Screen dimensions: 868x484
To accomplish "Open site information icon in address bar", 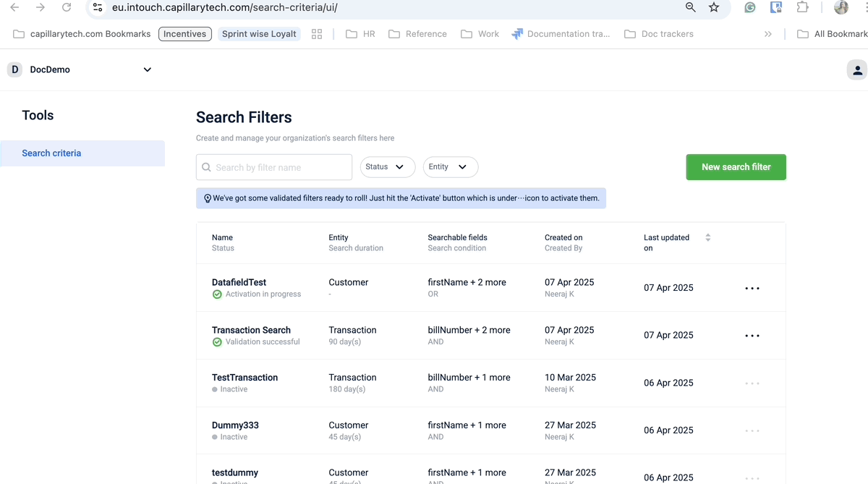I will [x=98, y=7].
